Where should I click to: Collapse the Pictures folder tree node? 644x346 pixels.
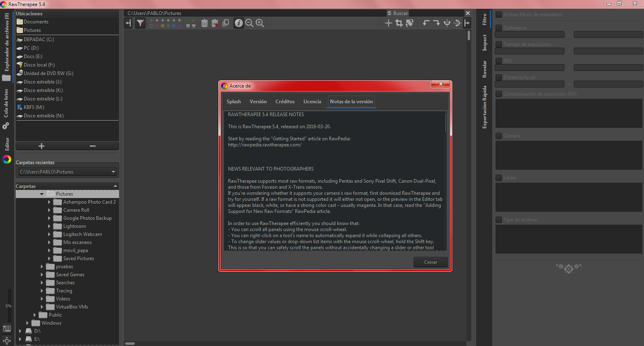42,194
